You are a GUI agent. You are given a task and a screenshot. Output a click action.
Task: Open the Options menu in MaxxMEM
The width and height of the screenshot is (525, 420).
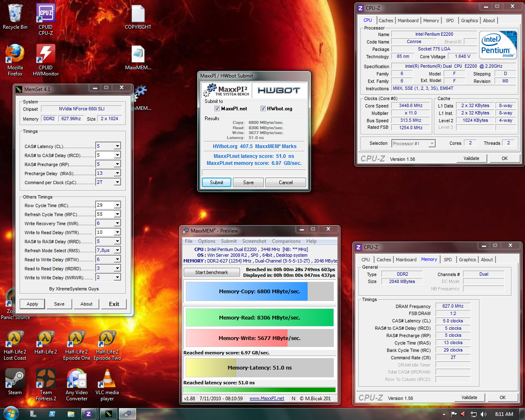207,241
